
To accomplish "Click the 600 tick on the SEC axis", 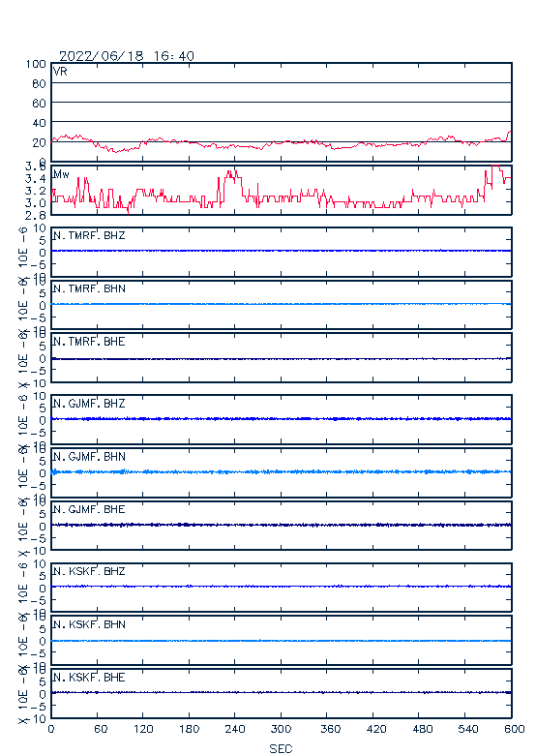I will [515, 729].
